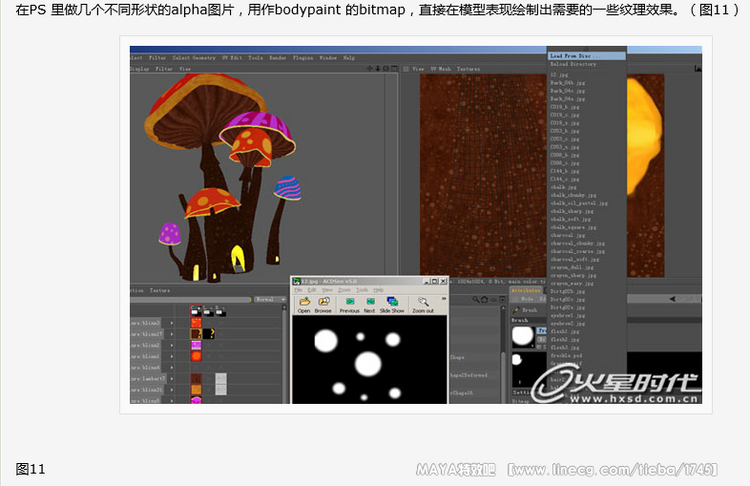
Task: Expand the blinn4 material row arrow
Action: tap(172, 367)
